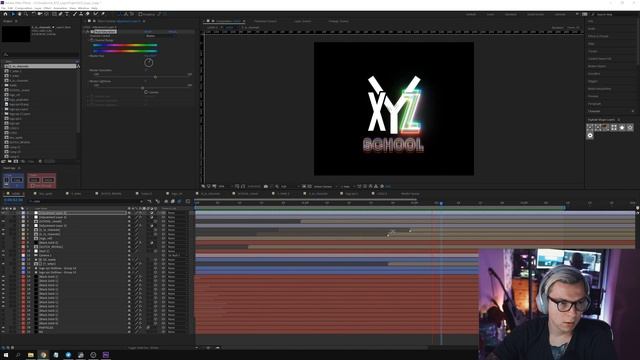
Task: Toggle visibility of the Camera 1 layer
Action: click(x=4, y=256)
